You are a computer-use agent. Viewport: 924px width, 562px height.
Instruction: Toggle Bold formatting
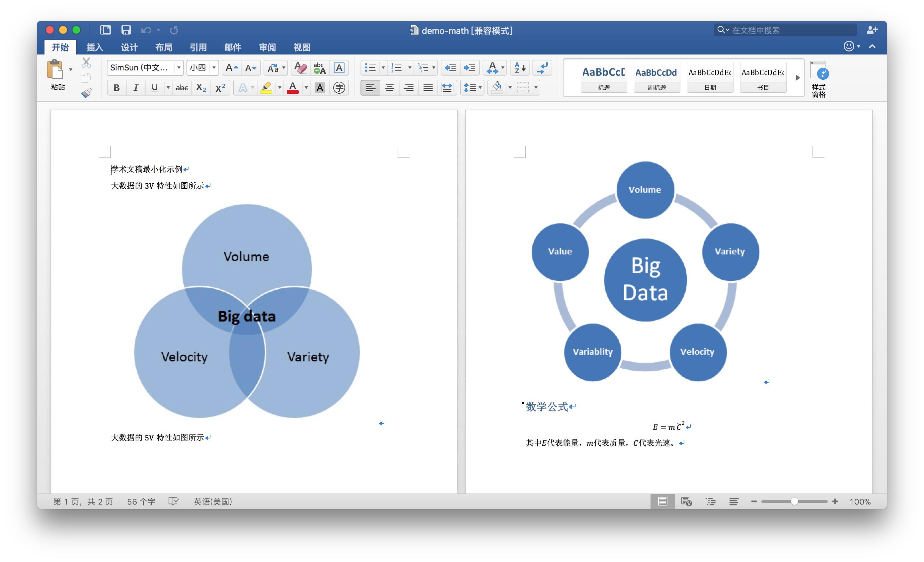pos(116,88)
